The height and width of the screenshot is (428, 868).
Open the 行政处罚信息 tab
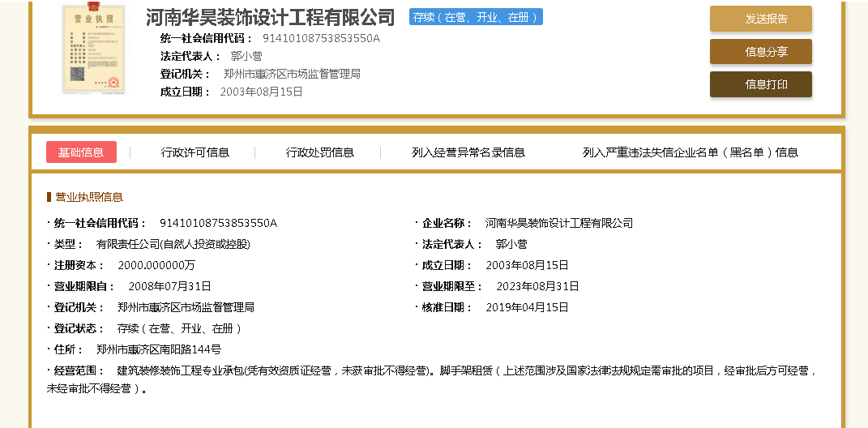pos(319,152)
